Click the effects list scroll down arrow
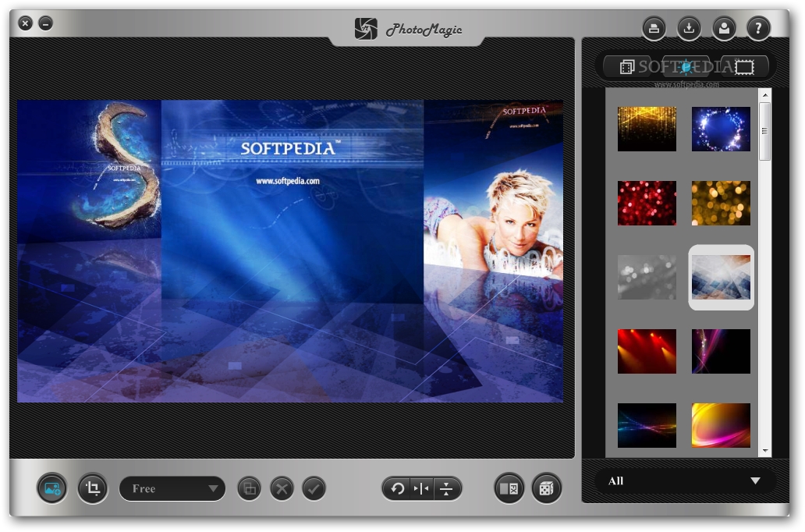Viewport: 805px width, 532px height. pyautogui.click(x=765, y=451)
